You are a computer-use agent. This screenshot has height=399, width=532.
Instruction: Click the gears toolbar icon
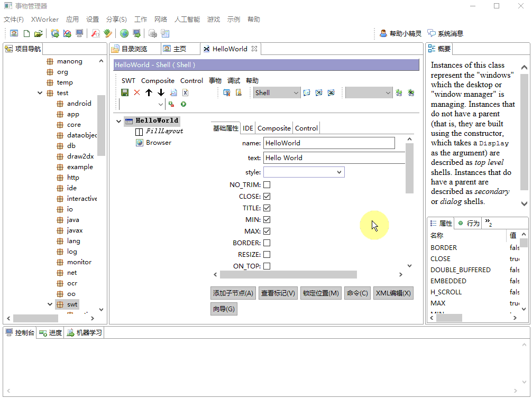tap(153, 33)
